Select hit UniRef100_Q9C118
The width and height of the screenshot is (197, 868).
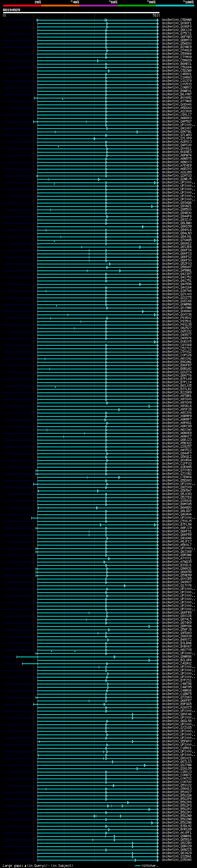coord(177,30)
